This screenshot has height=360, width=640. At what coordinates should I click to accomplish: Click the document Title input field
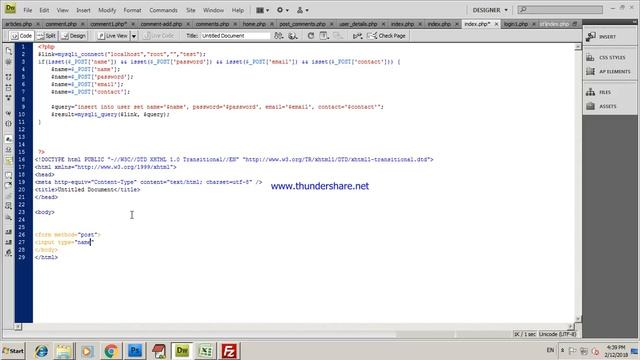(235, 36)
